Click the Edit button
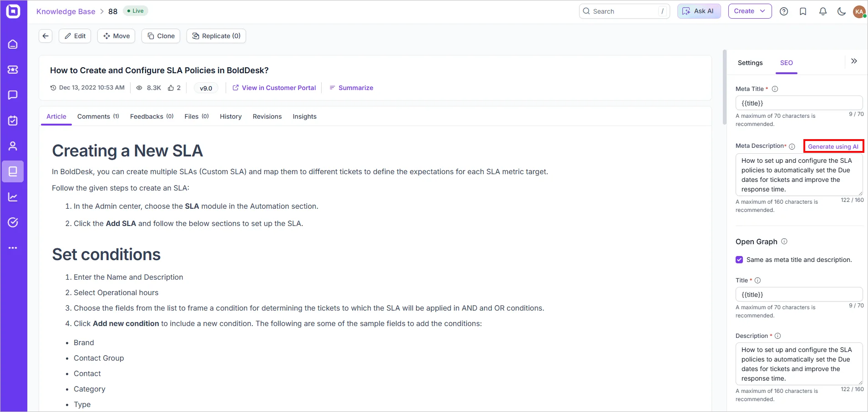The width and height of the screenshot is (868, 412). (x=75, y=36)
